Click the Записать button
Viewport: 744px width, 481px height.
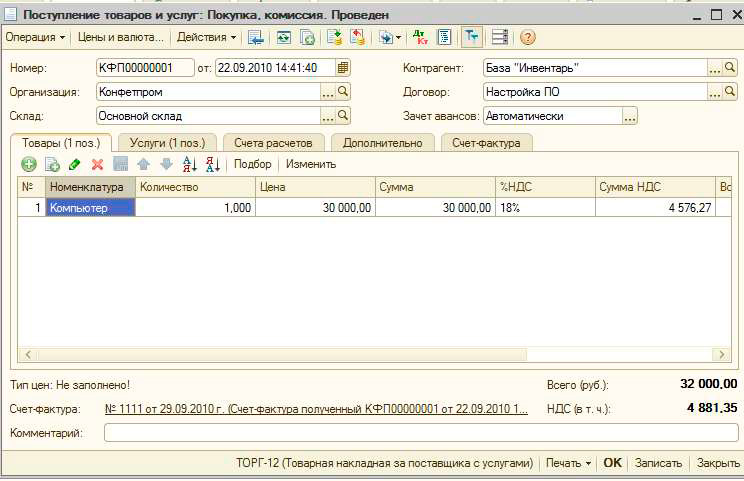tap(658, 463)
